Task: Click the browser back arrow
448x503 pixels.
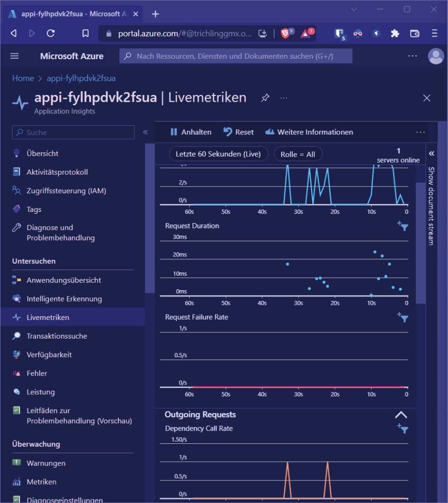Action: pos(14,33)
